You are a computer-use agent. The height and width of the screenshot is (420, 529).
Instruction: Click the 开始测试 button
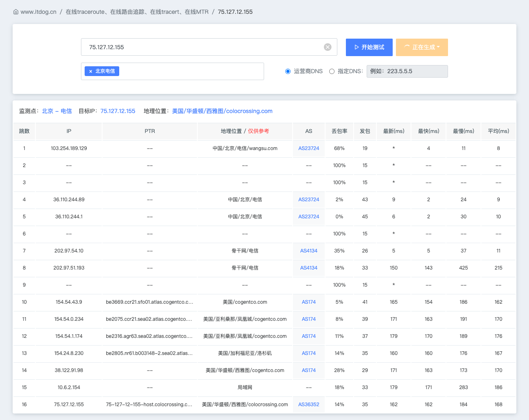coord(369,47)
